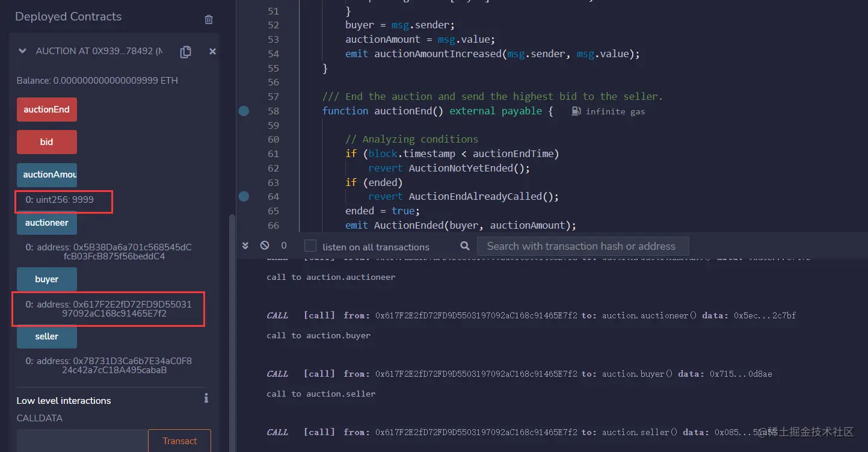
Task: Click the Transact button for low level call
Action: pyautogui.click(x=179, y=441)
